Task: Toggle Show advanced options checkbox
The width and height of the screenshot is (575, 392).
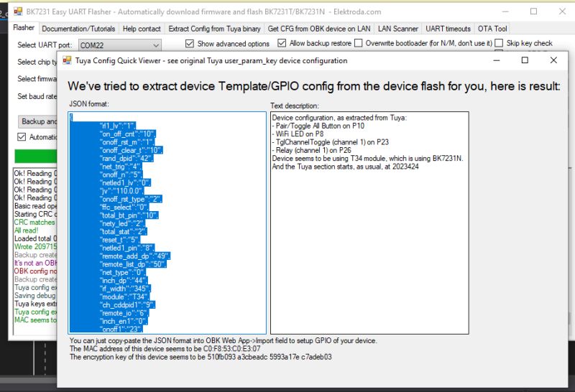Action: pyautogui.click(x=190, y=44)
